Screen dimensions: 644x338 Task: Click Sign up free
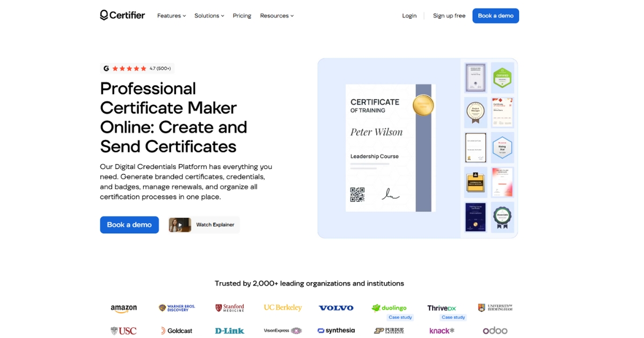[449, 16]
